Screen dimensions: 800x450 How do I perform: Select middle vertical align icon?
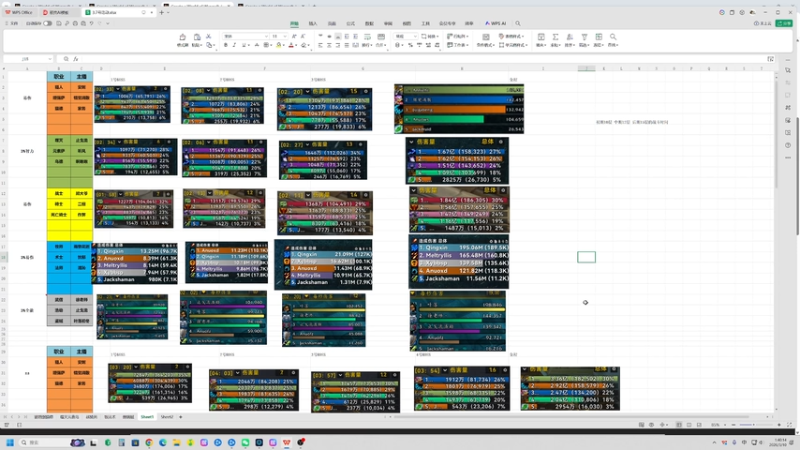coord(329,37)
